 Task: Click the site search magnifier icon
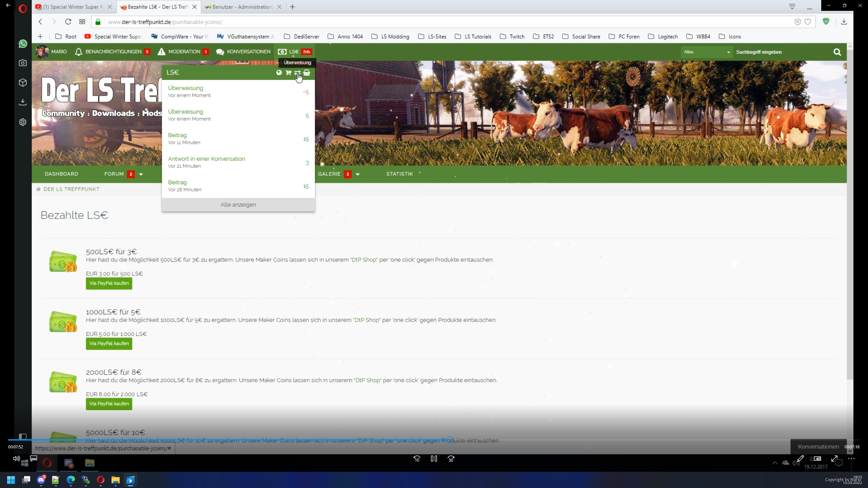tap(837, 52)
